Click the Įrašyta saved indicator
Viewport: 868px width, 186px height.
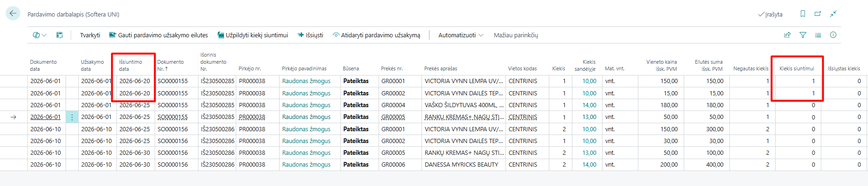(x=770, y=14)
